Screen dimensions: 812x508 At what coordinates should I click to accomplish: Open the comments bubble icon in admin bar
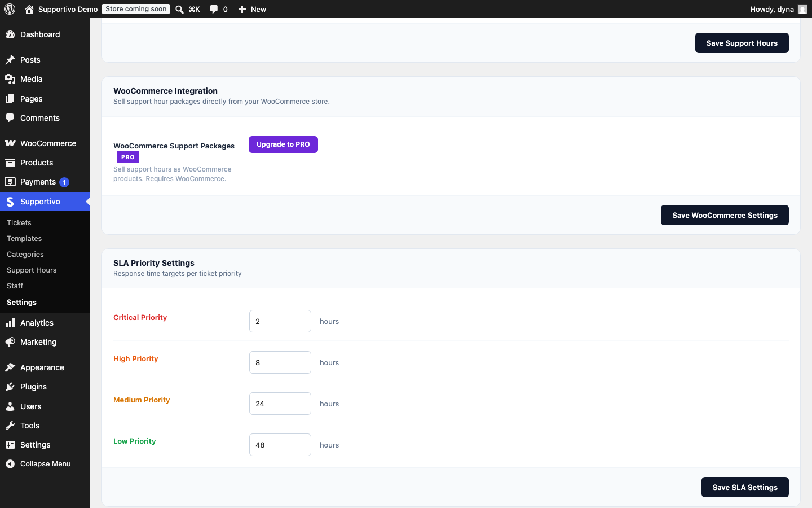click(214, 9)
